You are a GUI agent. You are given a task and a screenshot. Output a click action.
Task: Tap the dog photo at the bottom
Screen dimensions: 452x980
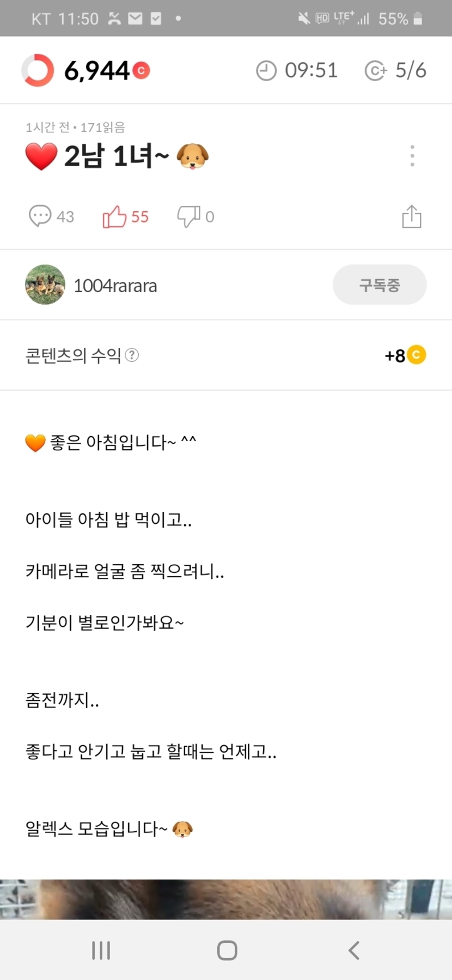coord(226,899)
